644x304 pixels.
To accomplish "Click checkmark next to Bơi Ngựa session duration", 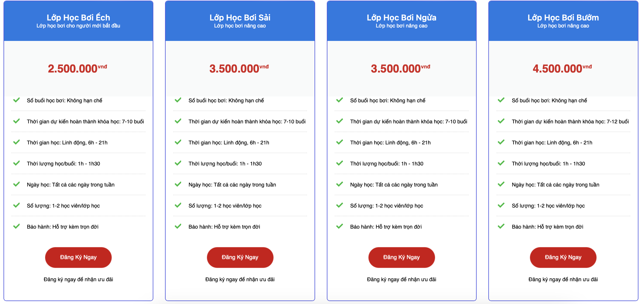I will 339,163.
